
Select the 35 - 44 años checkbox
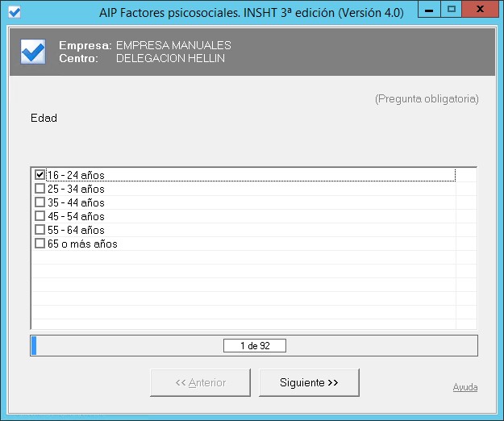click(x=40, y=202)
